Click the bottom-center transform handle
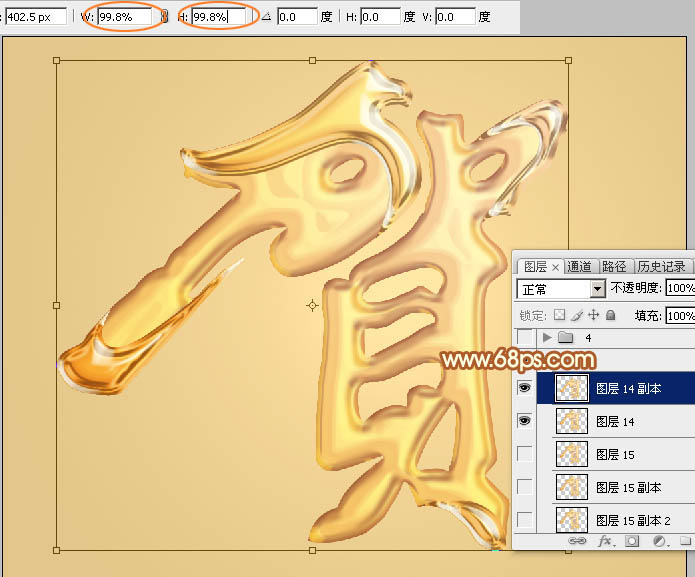 click(x=312, y=550)
